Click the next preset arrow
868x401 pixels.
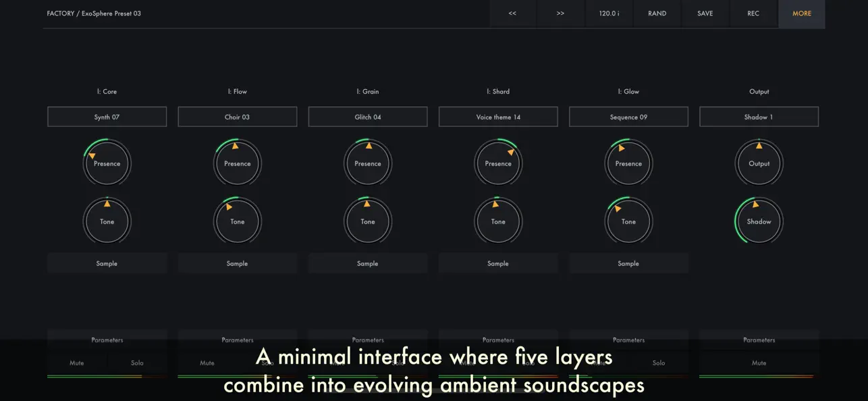[560, 13]
